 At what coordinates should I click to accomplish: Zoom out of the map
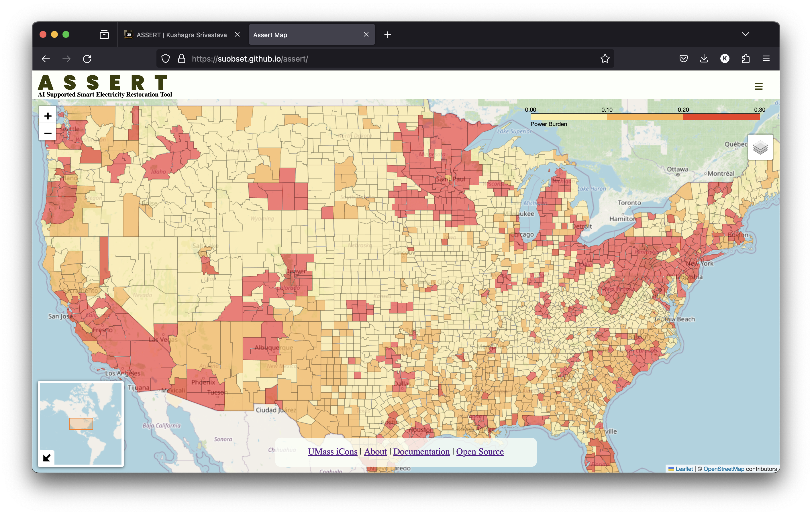coord(48,133)
